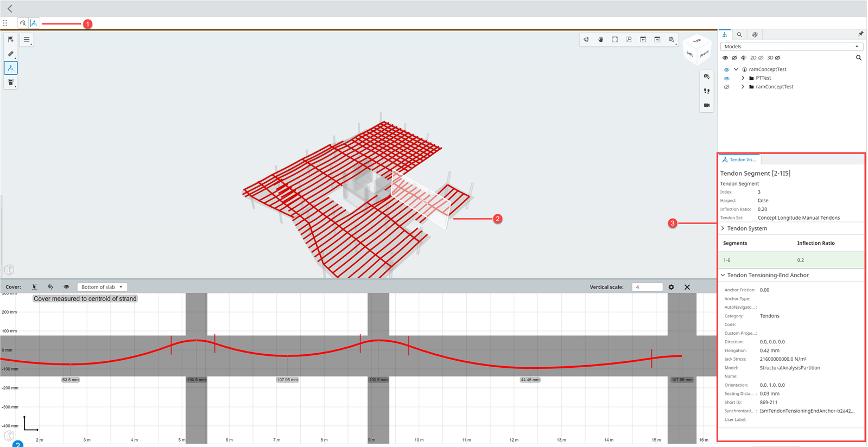The width and height of the screenshot is (868, 447).
Task: Click the Pan hand tool
Action: click(600, 40)
